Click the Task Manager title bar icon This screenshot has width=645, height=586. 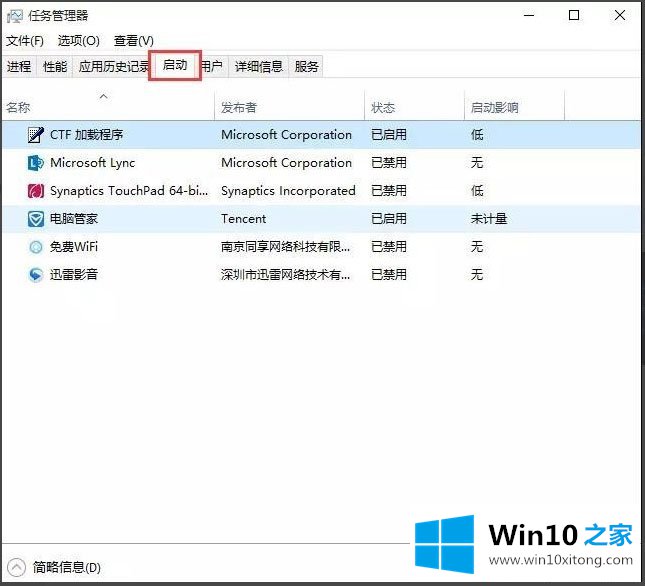[15, 16]
